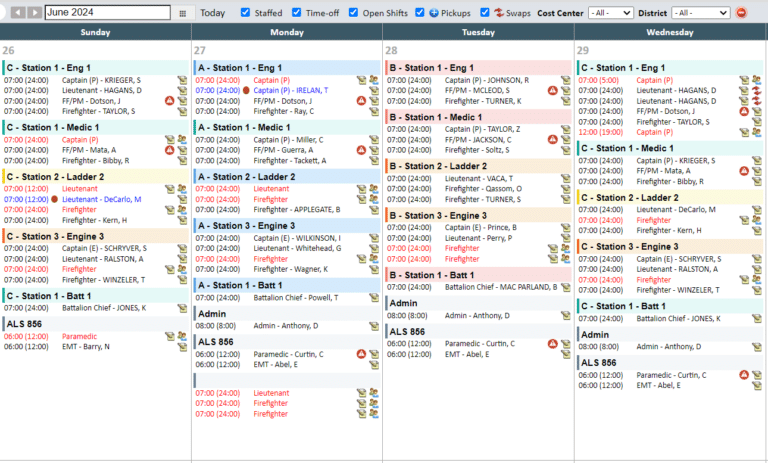Click pickup people icon on Sunday Paramedic row
Screen dimensions: 768x463
tap(182, 336)
